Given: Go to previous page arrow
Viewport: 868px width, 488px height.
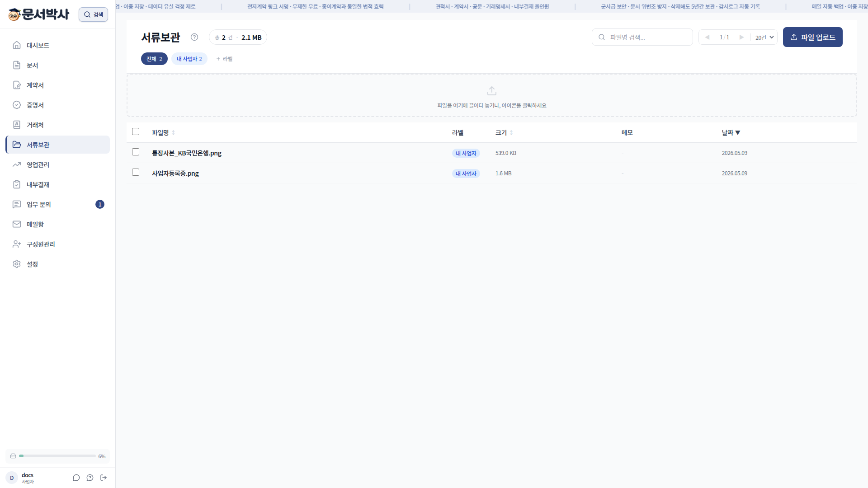Looking at the screenshot, I should pyautogui.click(x=708, y=37).
